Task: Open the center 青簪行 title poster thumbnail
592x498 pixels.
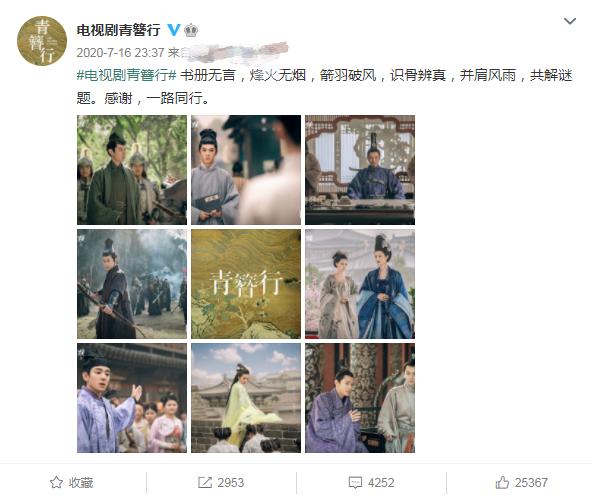Action: tap(246, 284)
